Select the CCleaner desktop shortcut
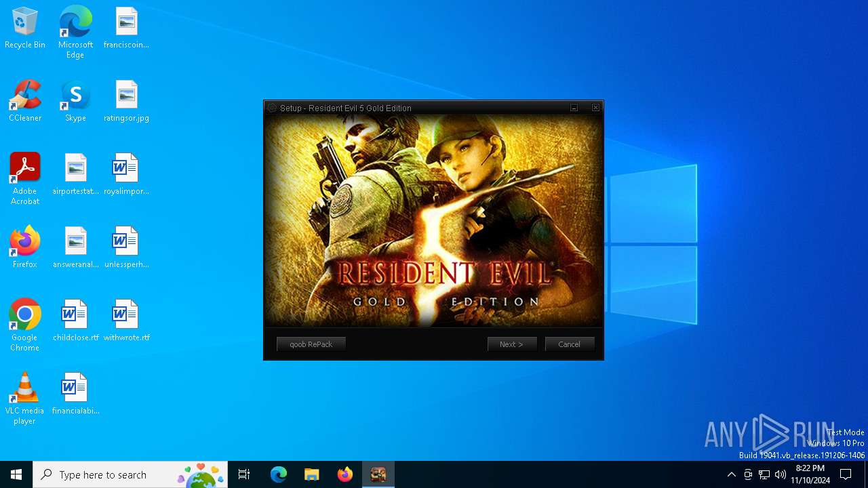 click(x=25, y=101)
